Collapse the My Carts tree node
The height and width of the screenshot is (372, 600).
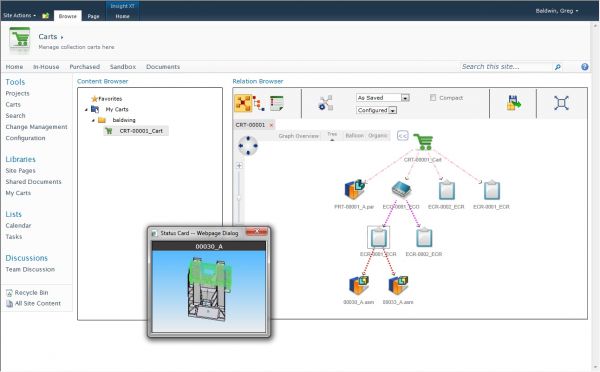(x=86, y=109)
